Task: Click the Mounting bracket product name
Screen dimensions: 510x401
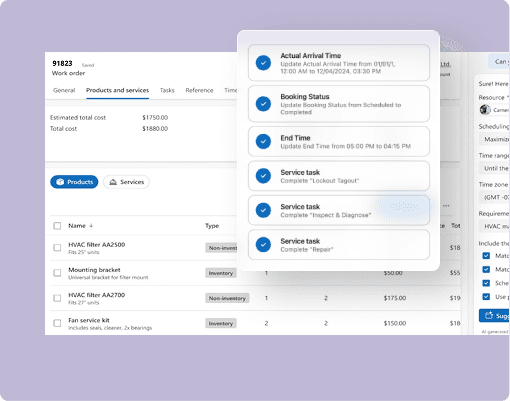Action: 94,270
